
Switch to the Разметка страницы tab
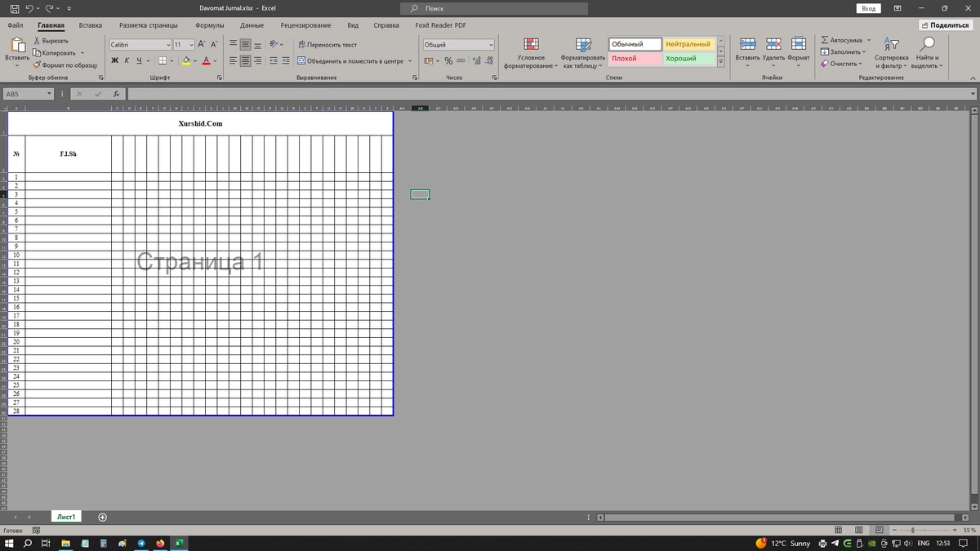149,25
